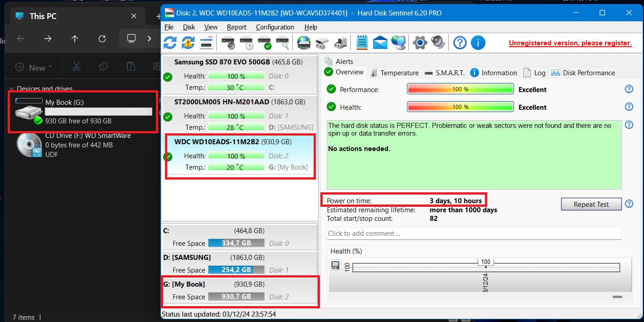Click the CD Drive (F:) WD SmartWare icon
This screenshot has width=644, height=322.
point(29,145)
